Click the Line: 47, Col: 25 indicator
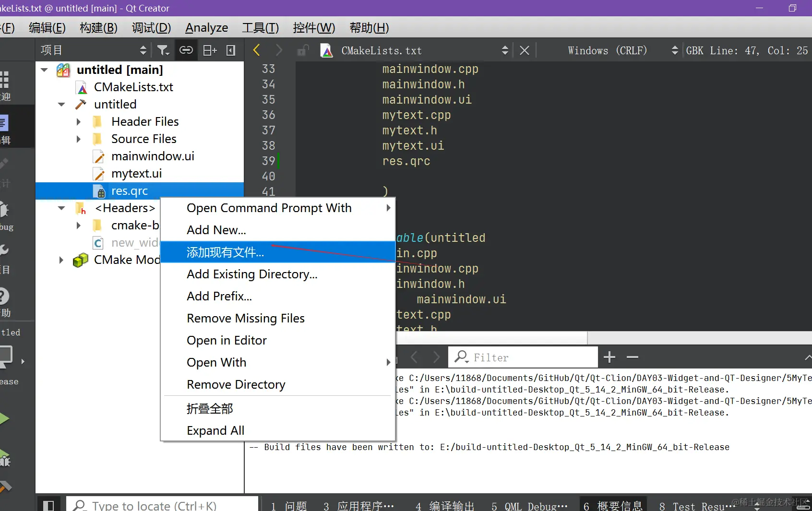The image size is (812, 511). (x=759, y=50)
